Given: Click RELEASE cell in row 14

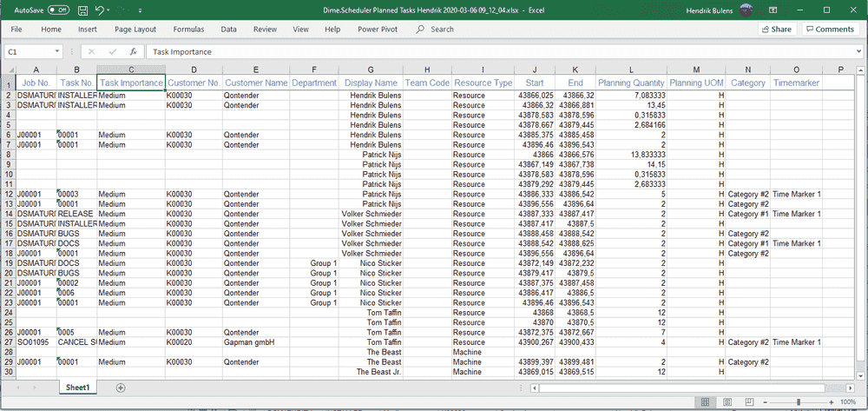Looking at the screenshot, I should [77, 214].
